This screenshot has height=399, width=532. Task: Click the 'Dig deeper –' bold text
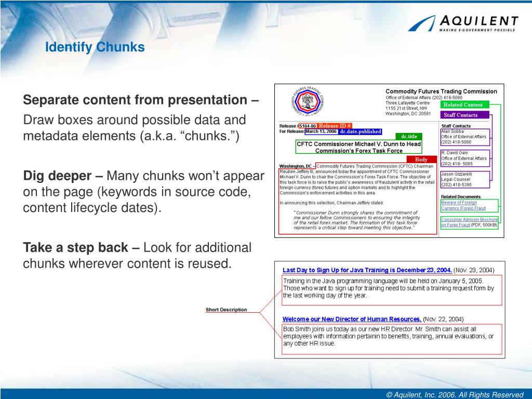coord(63,176)
